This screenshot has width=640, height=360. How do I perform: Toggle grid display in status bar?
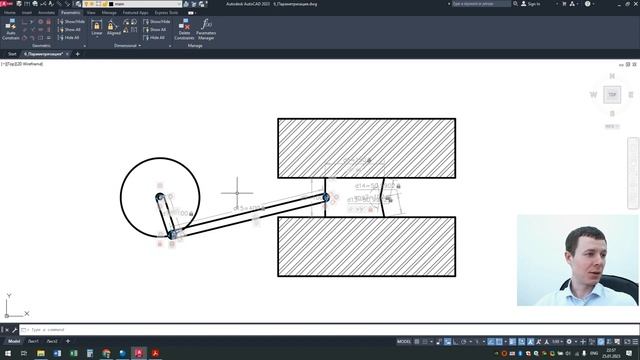coord(417,342)
